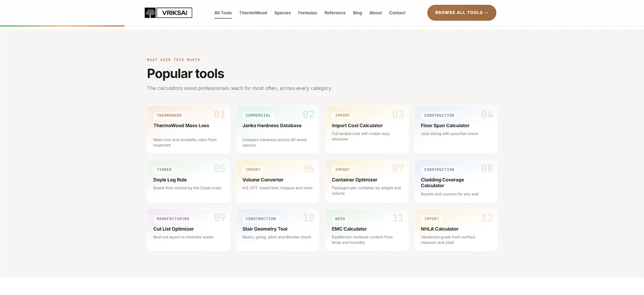
Task: Click the VRIKSAI brand name
Action: pos(174,13)
